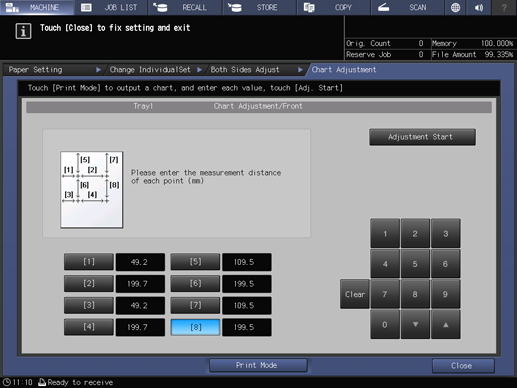Click the speaker volume icon

(479, 7)
